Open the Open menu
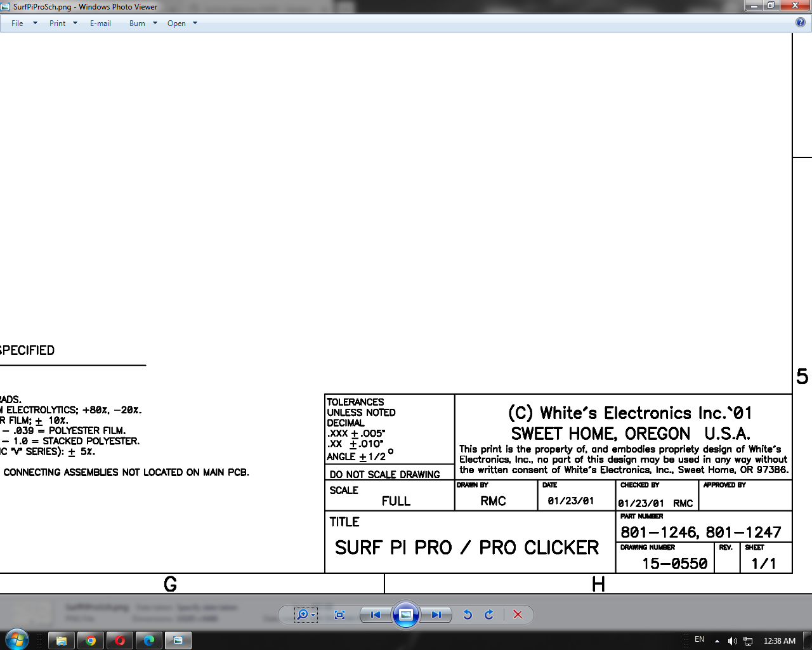 click(182, 23)
